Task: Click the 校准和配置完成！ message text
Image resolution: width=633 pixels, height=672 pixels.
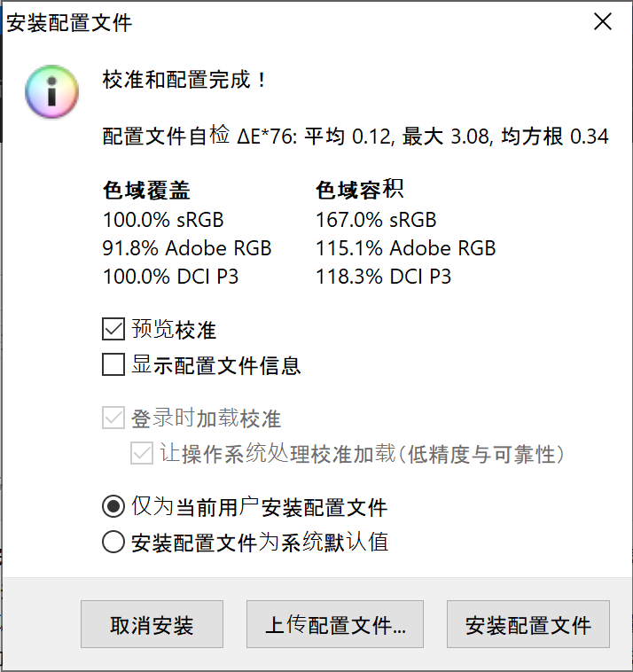Action: coord(184,80)
